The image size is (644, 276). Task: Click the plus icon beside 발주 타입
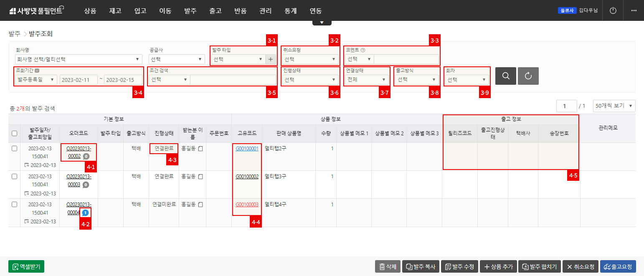(271, 59)
